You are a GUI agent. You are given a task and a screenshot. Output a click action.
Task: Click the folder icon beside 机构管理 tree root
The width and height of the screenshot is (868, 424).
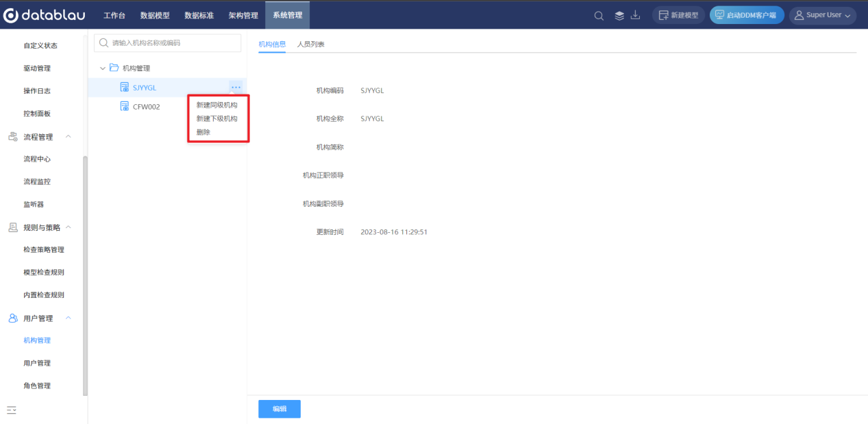(114, 68)
